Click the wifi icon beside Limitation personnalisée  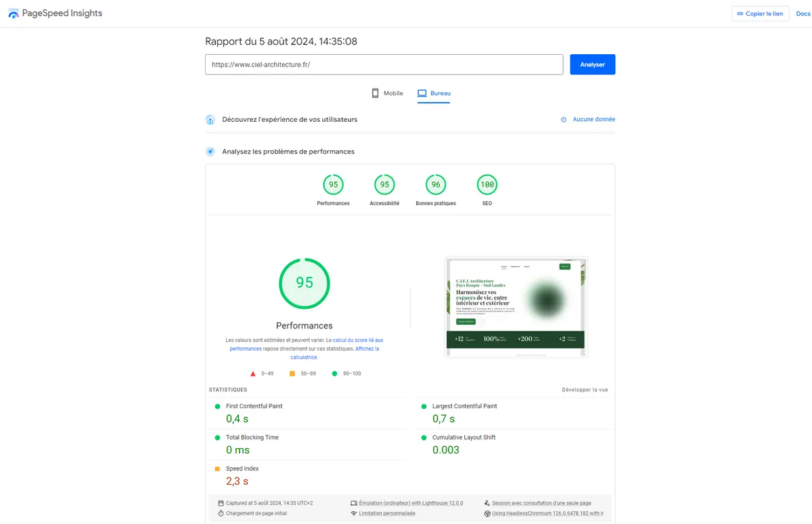tap(353, 513)
